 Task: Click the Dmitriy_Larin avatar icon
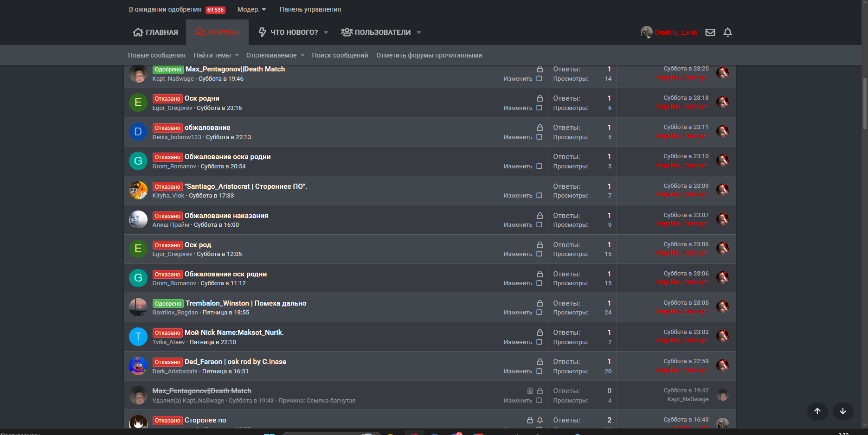(646, 32)
